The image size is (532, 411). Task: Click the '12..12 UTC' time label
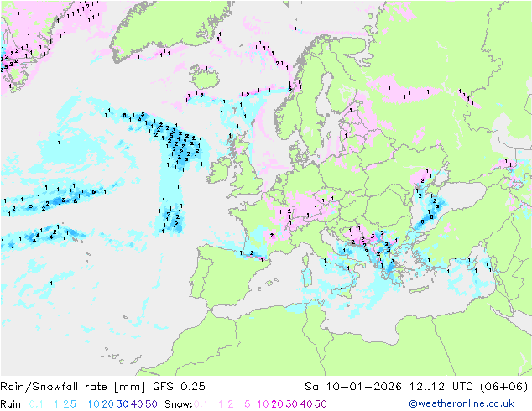click(x=442, y=387)
